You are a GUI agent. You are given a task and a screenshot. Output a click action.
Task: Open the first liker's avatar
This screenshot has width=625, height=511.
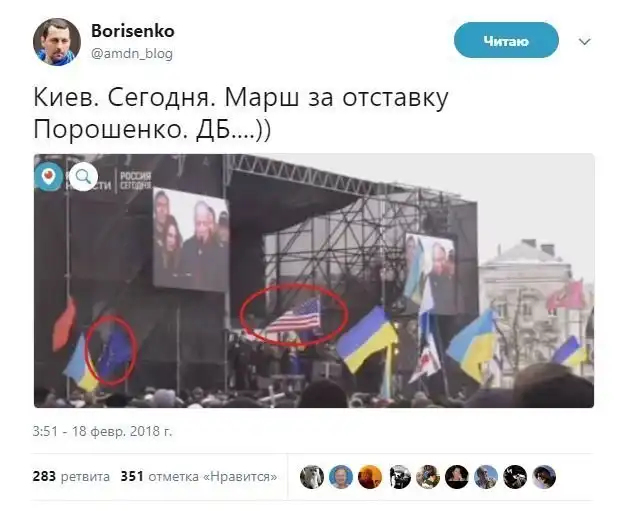coord(312,477)
